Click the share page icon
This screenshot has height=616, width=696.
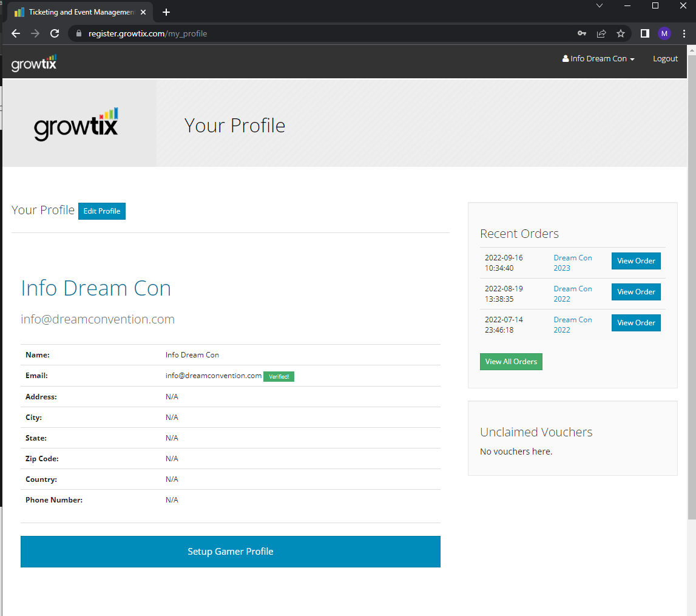coord(601,34)
